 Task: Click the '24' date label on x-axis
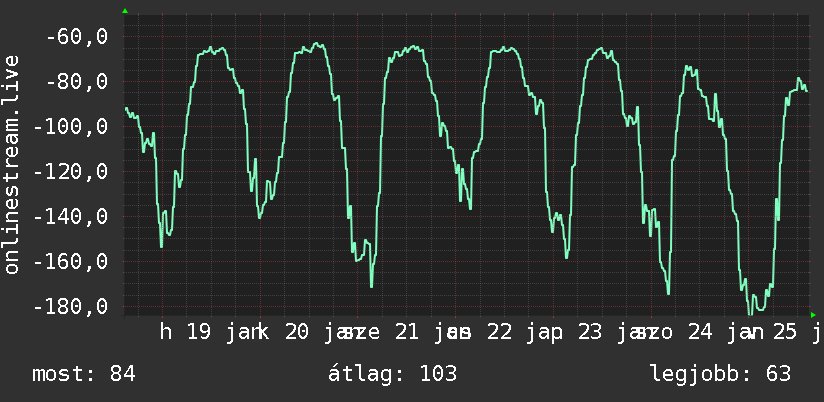pyautogui.click(x=700, y=333)
